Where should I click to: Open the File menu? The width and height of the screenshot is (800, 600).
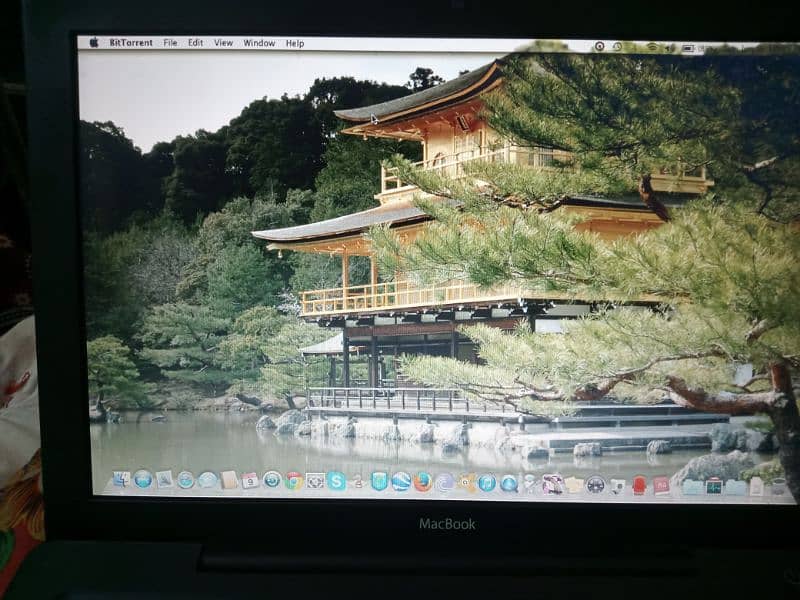coord(170,43)
